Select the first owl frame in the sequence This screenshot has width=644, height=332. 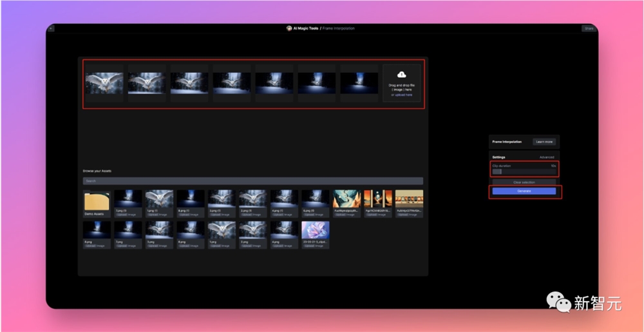104,83
